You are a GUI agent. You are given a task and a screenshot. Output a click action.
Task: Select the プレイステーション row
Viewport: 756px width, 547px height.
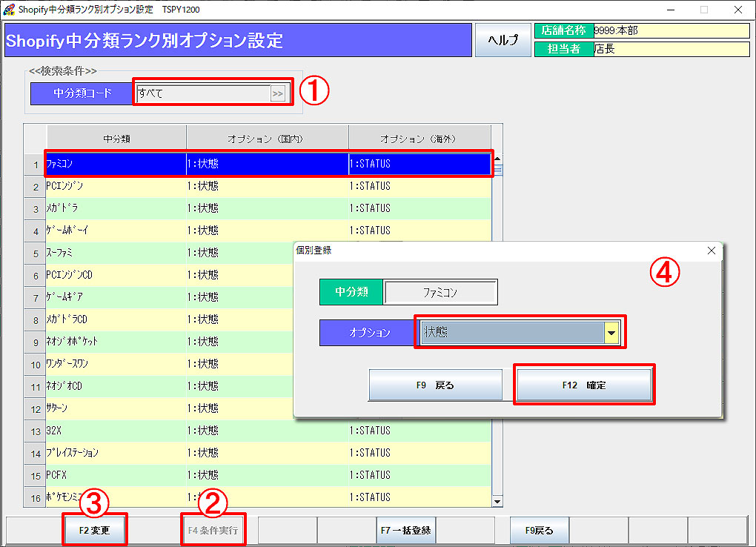pyautogui.click(x=116, y=453)
